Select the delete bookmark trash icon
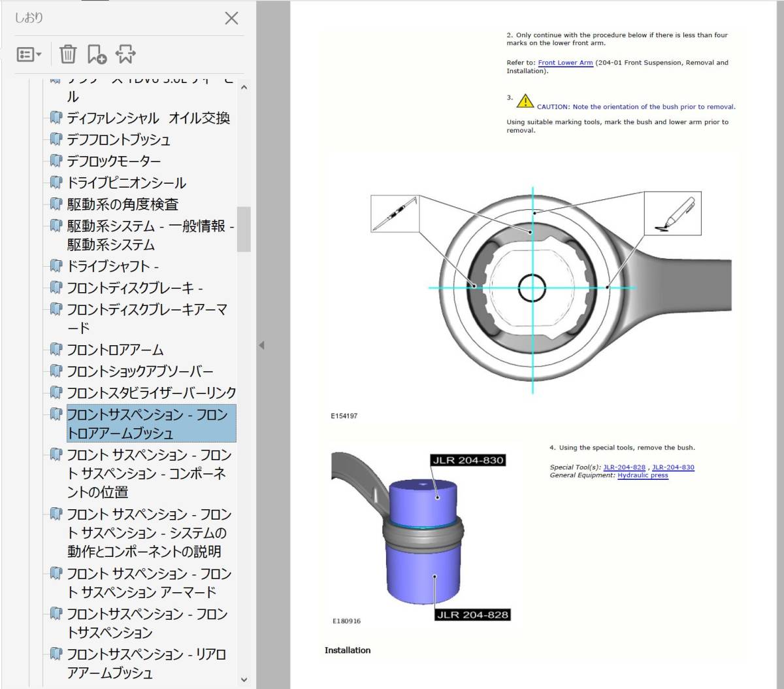This screenshot has height=689, width=784. point(67,54)
